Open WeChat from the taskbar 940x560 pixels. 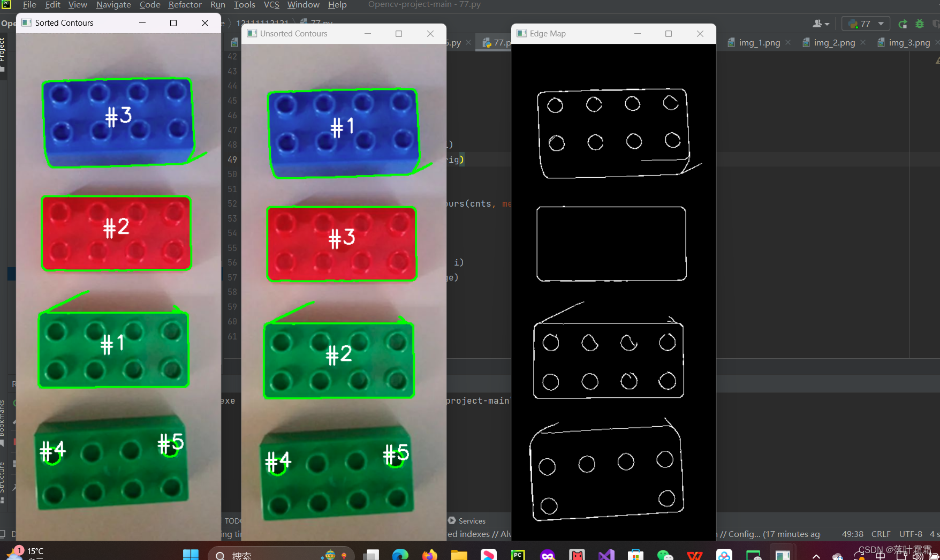pos(665,555)
